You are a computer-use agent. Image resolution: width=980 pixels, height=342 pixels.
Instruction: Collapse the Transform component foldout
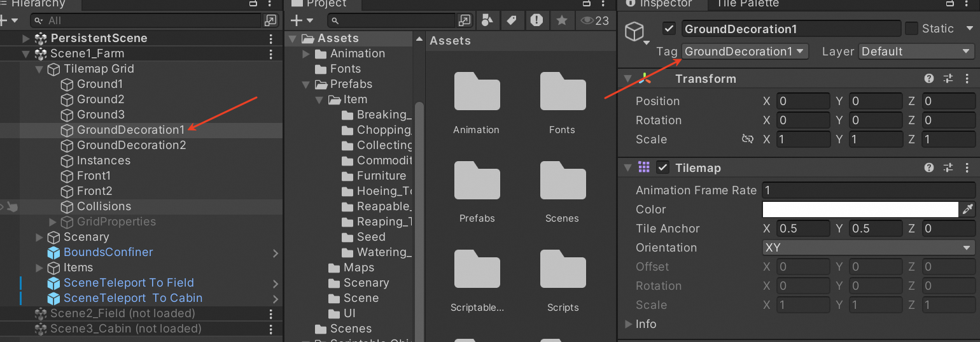(x=628, y=78)
